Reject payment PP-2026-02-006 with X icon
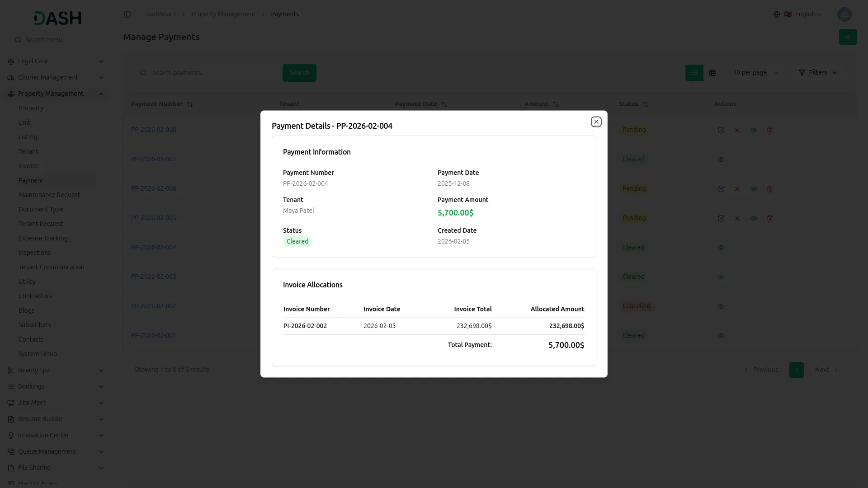 [737, 189]
